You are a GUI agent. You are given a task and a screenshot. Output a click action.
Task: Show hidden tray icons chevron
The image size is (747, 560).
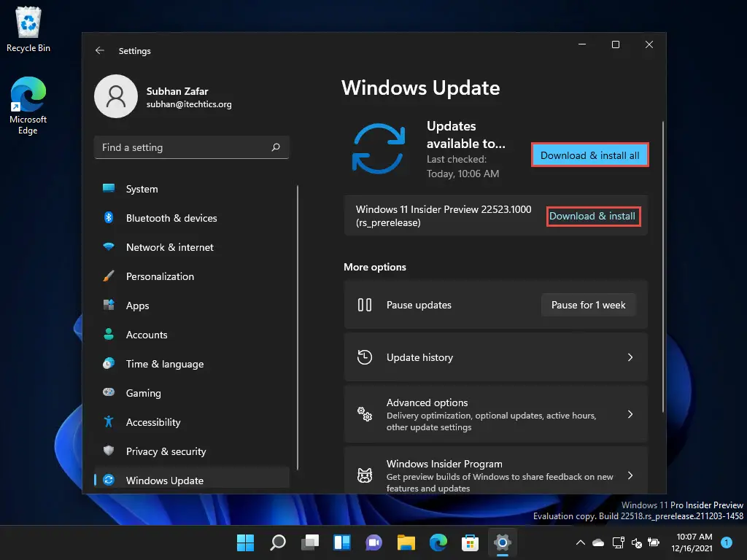[x=580, y=542]
